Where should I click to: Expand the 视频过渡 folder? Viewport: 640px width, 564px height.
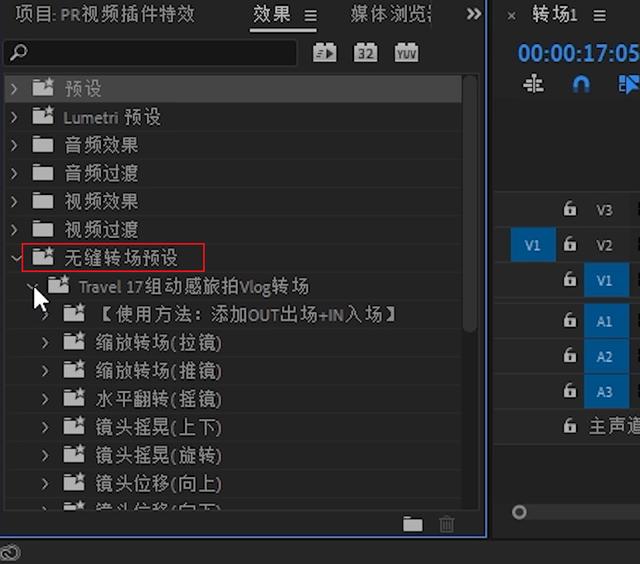click(14, 230)
